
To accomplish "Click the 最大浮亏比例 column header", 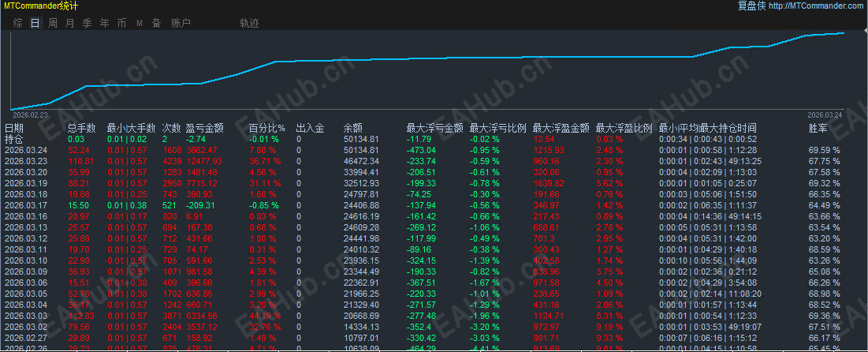I will click(x=498, y=129).
